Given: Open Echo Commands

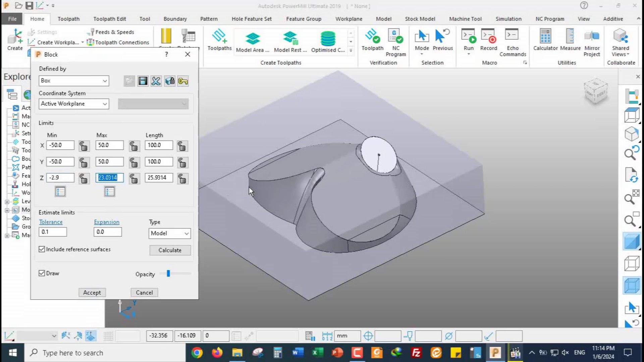Looking at the screenshot, I should (513, 43).
